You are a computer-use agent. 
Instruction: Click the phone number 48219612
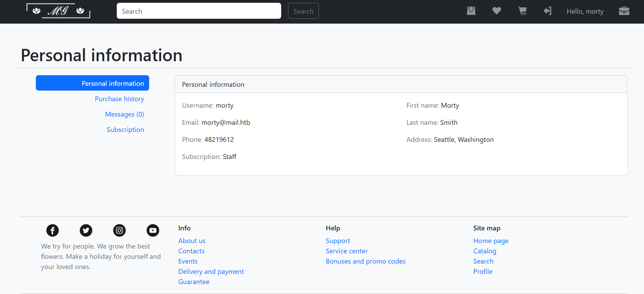[219, 139]
